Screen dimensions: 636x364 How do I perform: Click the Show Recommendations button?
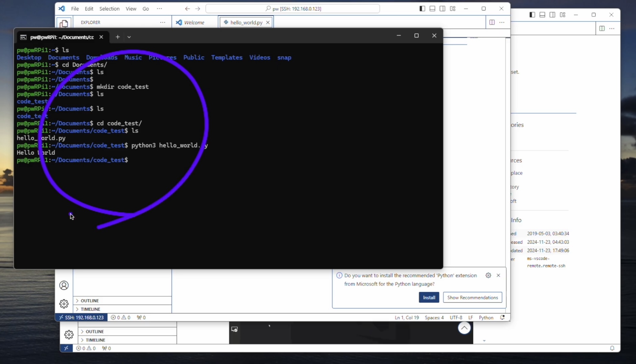click(472, 297)
